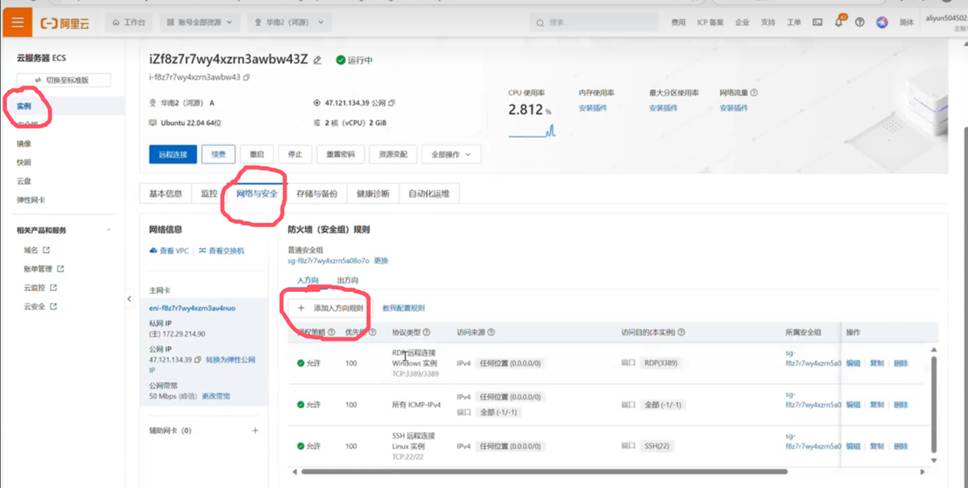
Task: Click the top search input field
Action: tap(602, 21)
